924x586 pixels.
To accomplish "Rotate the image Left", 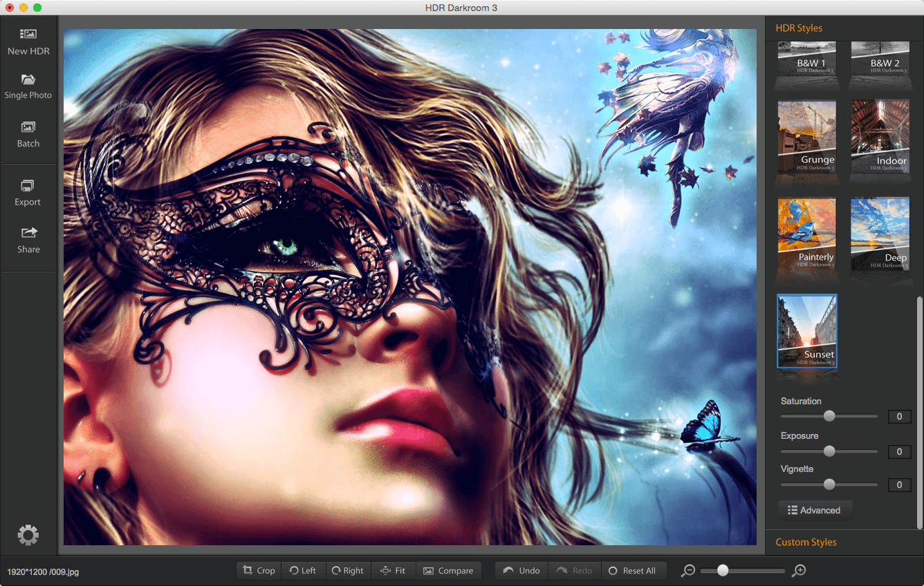I will 303,571.
